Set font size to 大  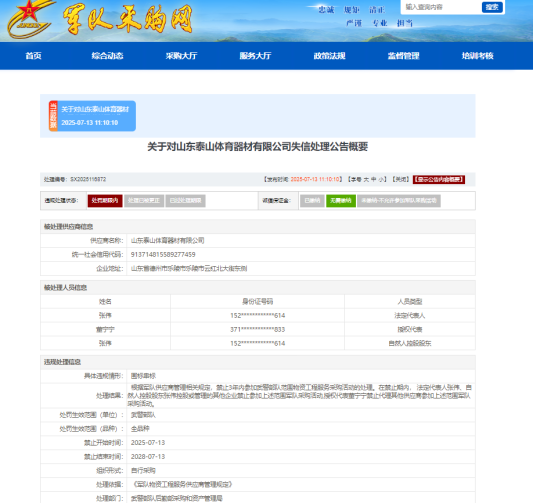click(x=366, y=179)
